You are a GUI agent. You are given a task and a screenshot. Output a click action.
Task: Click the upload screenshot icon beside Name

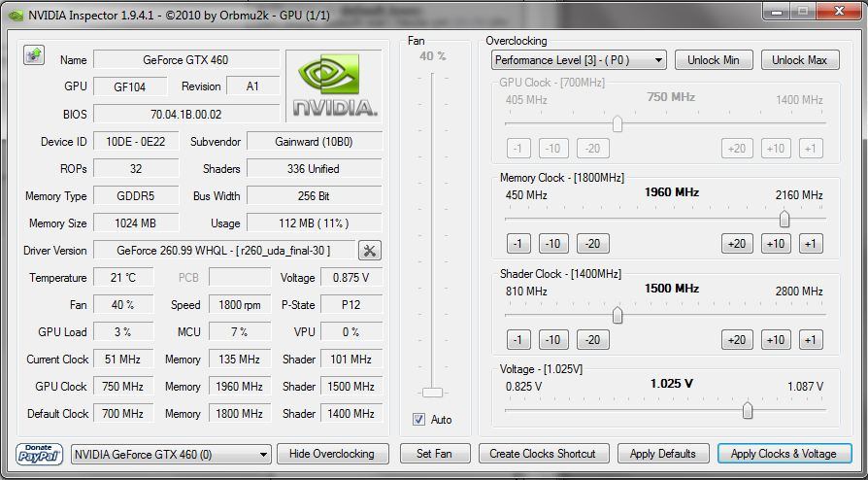[x=34, y=54]
